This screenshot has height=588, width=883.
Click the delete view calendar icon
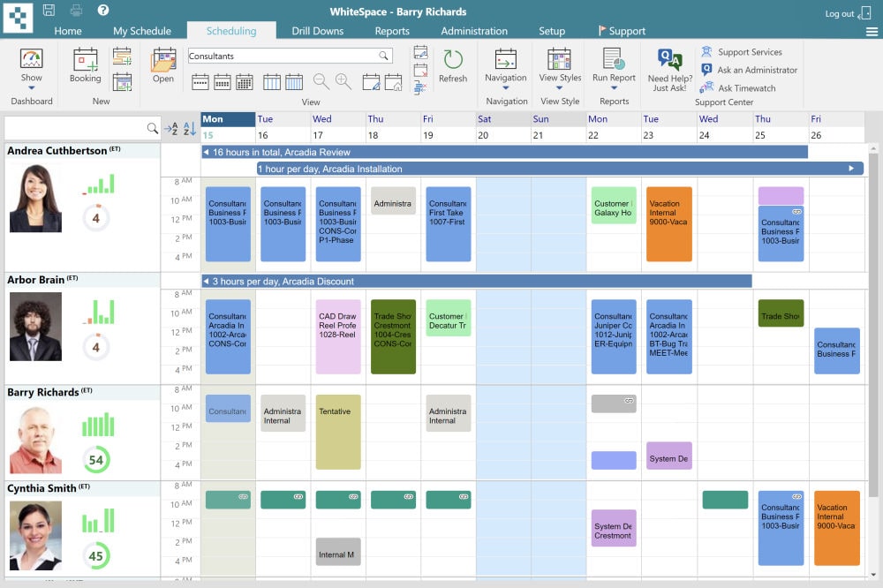(x=420, y=71)
